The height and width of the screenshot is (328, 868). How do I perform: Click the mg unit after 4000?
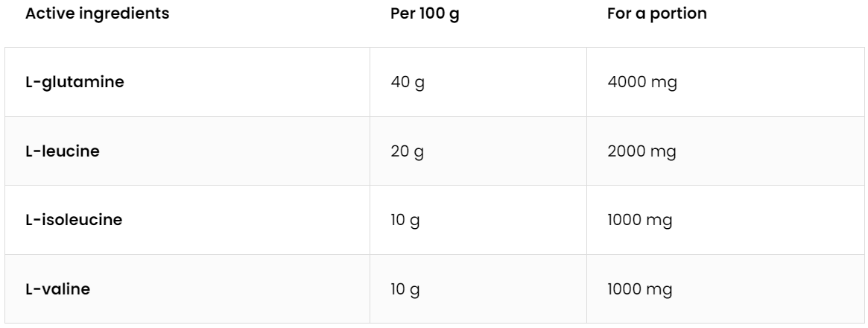point(666,82)
